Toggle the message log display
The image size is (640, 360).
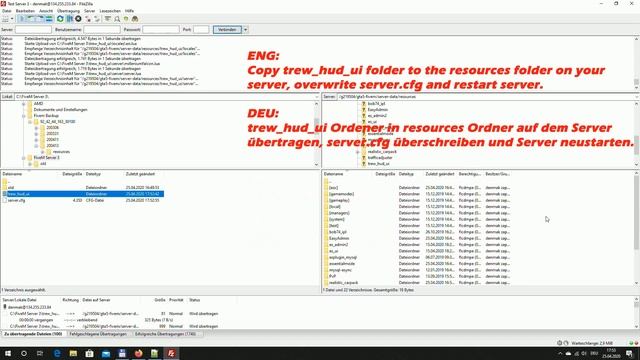[22, 19]
